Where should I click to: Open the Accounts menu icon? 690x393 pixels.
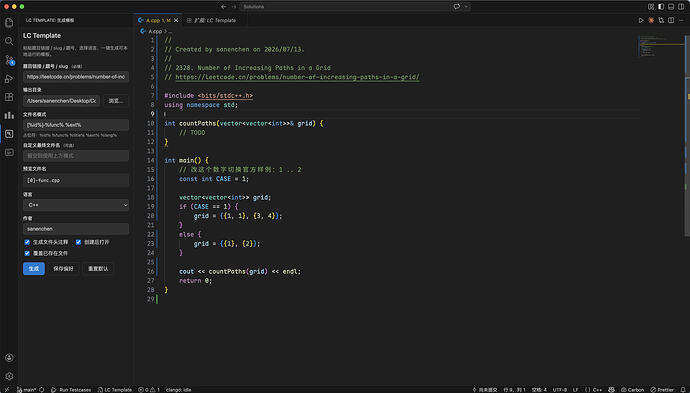pyautogui.click(x=9, y=358)
